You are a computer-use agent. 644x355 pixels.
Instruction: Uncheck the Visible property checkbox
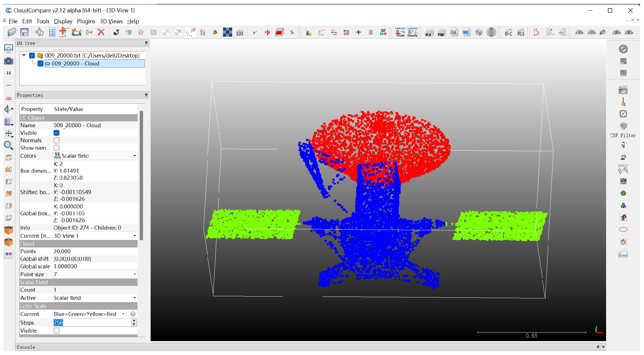(56, 133)
